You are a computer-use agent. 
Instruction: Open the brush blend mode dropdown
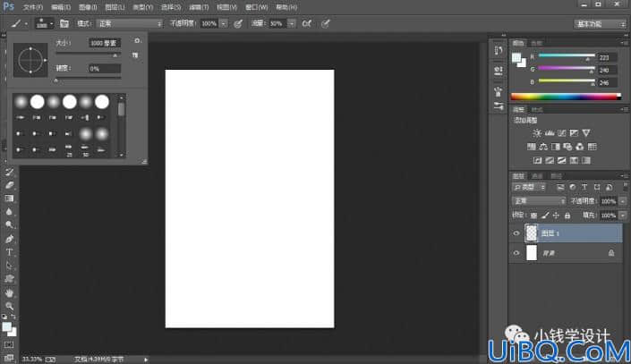coord(130,24)
